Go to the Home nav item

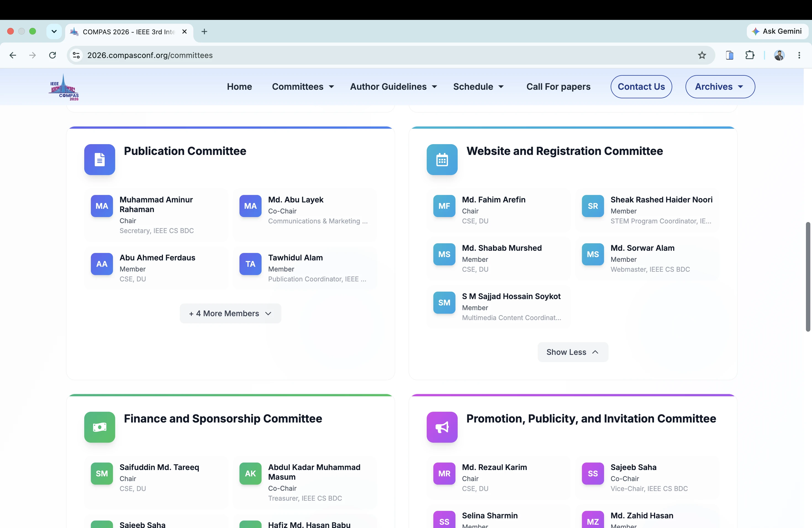[239, 87]
